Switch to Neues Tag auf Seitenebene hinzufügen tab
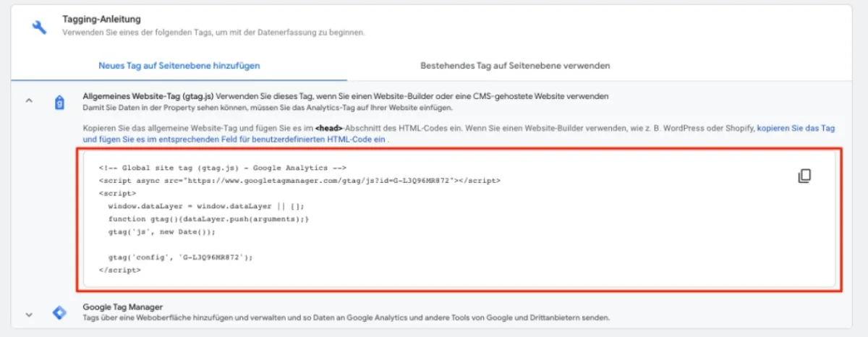868x337 pixels. (x=179, y=66)
